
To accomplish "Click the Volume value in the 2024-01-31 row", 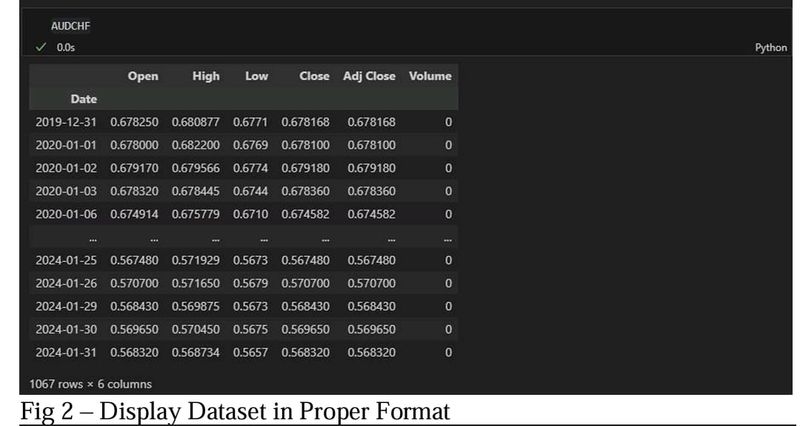I will click(448, 353).
